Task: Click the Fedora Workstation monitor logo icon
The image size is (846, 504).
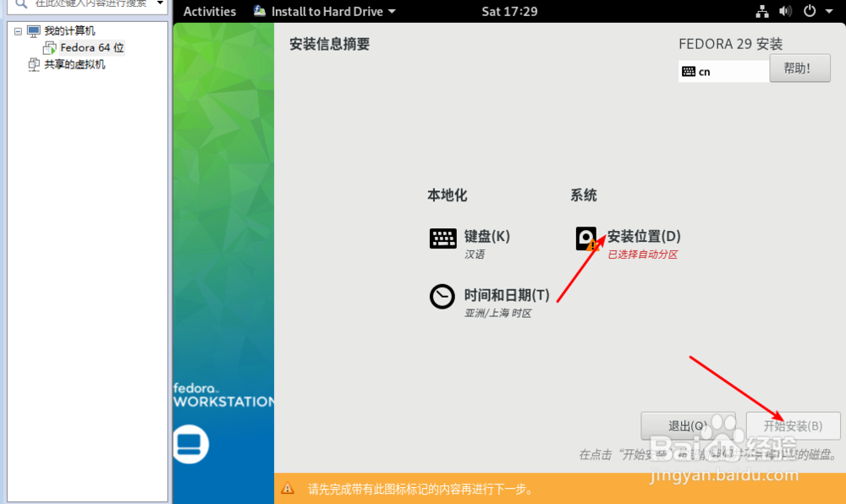Action: (x=190, y=444)
